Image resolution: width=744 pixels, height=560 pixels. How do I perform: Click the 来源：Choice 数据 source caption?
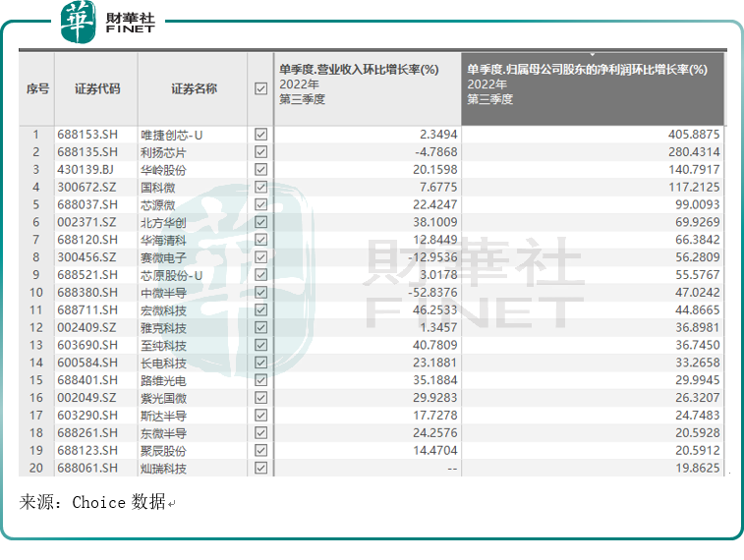click(x=92, y=502)
